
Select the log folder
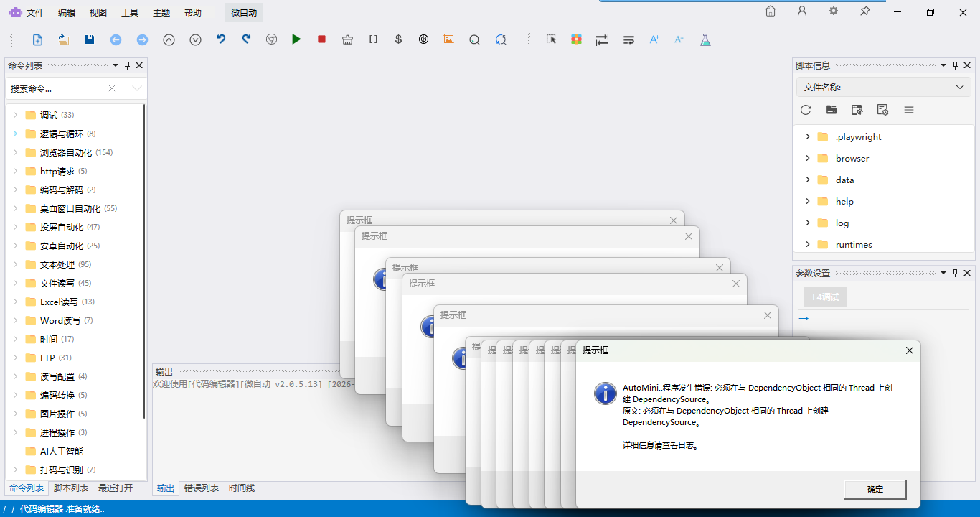842,223
